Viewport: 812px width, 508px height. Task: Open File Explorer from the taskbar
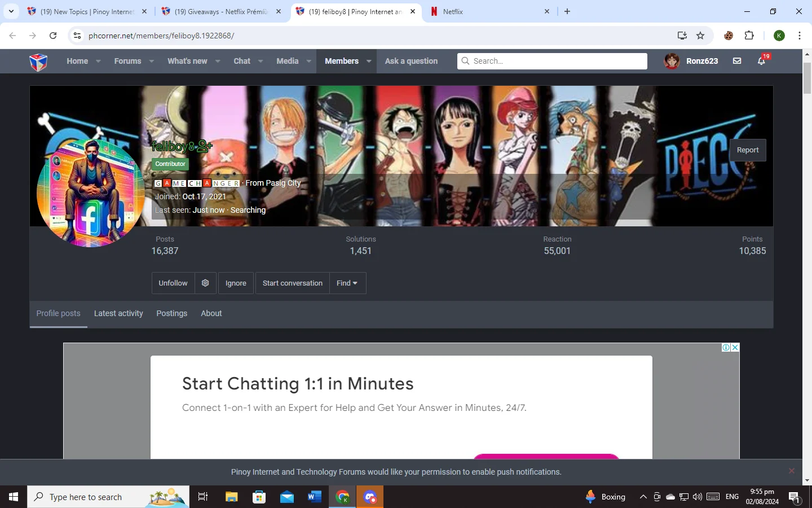tap(232, 497)
